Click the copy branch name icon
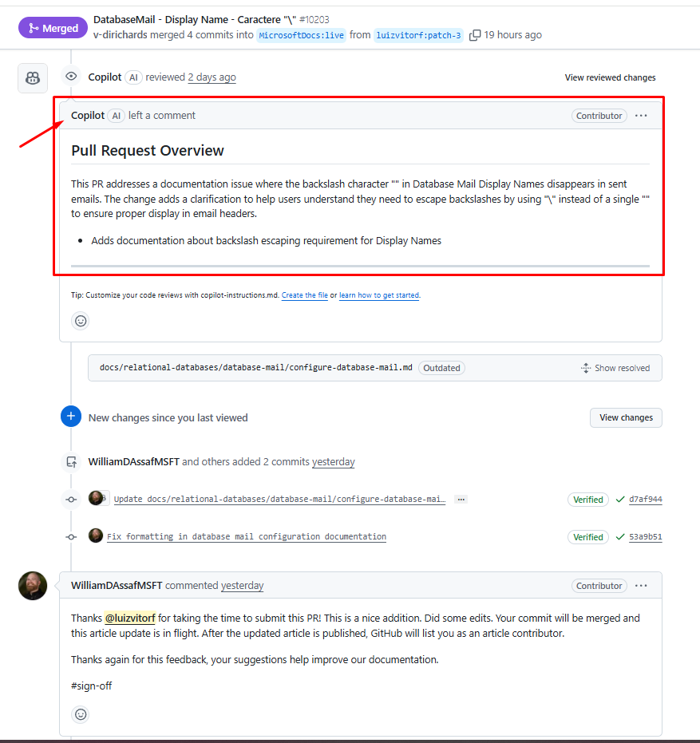The image size is (700, 743). 474,35
